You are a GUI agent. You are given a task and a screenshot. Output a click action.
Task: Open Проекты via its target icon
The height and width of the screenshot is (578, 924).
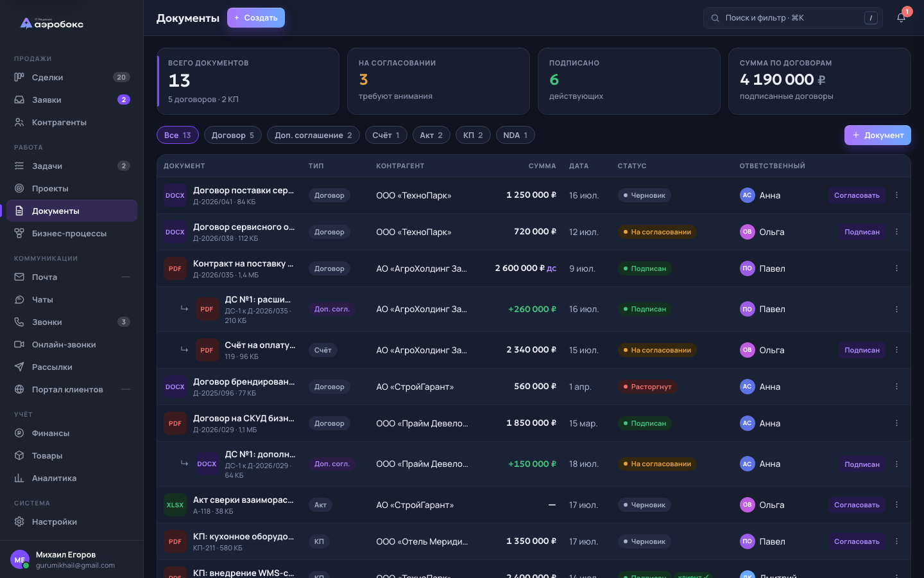coord(19,188)
